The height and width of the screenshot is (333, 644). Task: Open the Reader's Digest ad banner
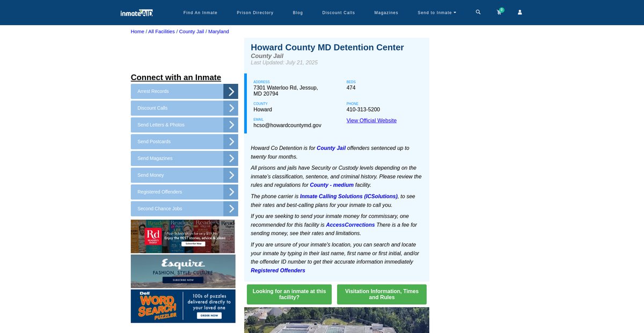183,236
